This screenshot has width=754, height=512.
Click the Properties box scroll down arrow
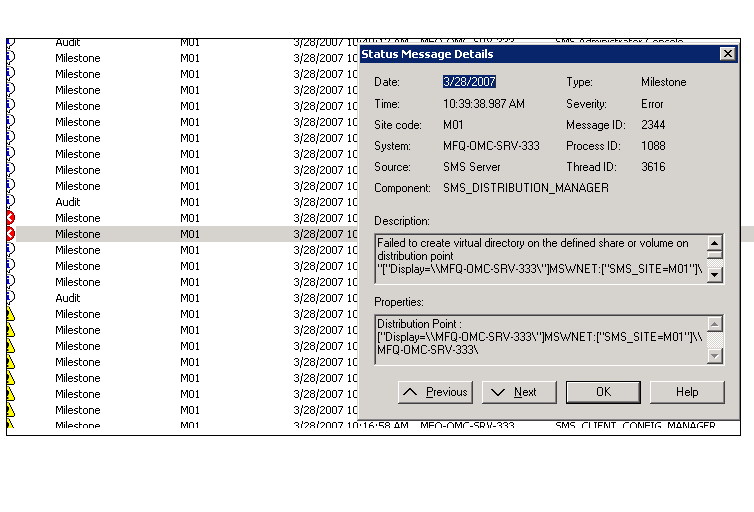(715, 356)
